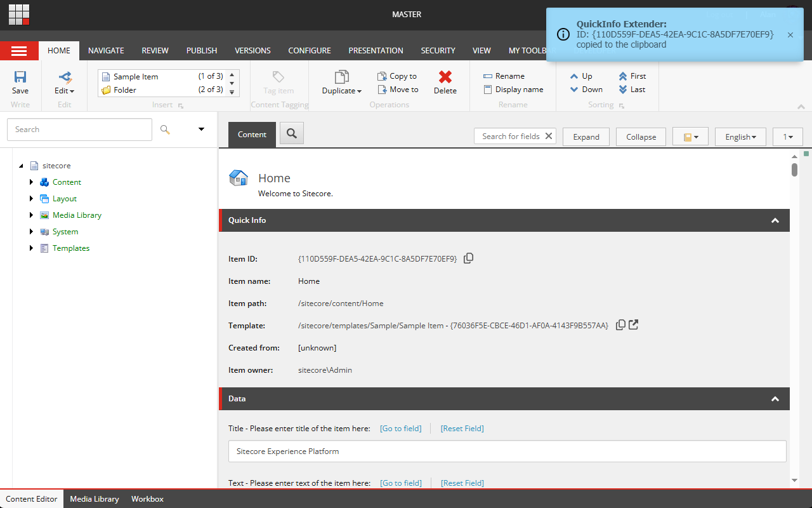Open the VIEW ribbon tab
812x508 pixels.
(481, 51)
